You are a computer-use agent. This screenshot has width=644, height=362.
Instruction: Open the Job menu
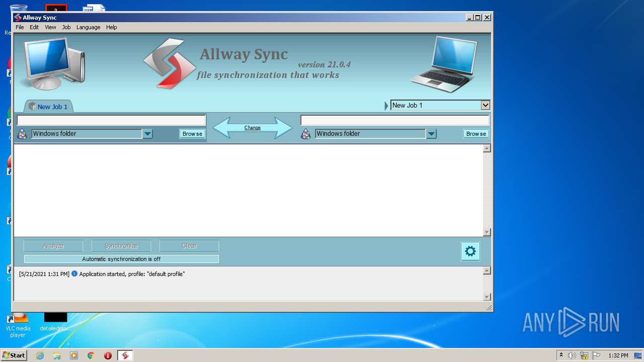[66, 27]
